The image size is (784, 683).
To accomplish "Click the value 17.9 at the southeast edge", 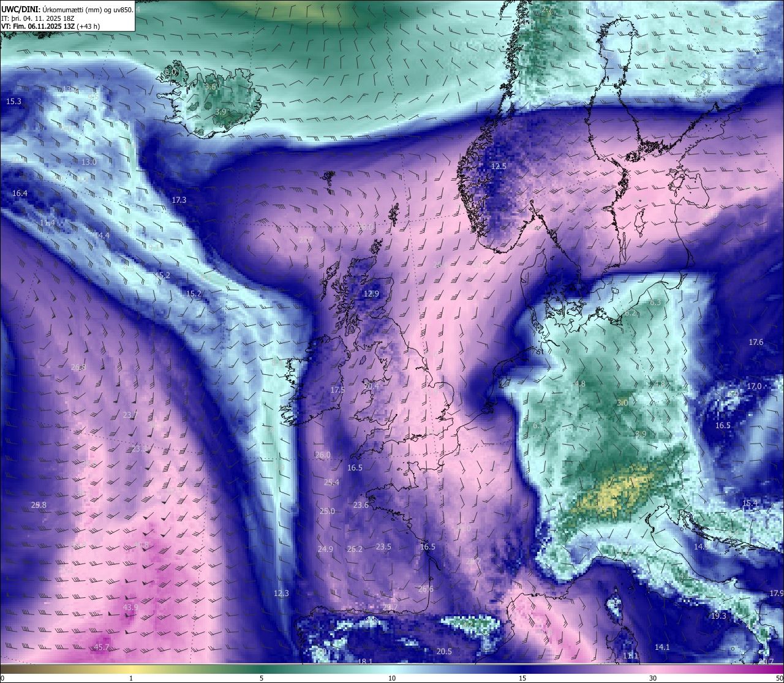I will (776, 593).
